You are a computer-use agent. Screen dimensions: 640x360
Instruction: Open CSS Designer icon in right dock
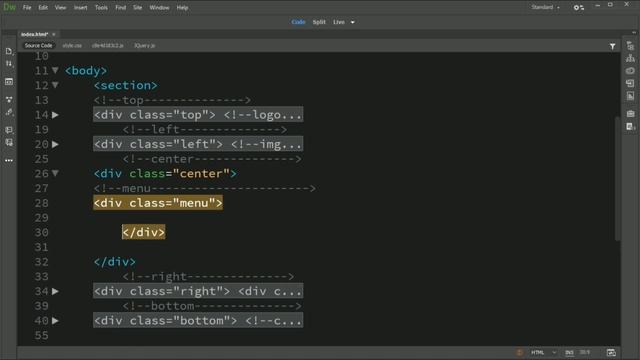(630, 96)
